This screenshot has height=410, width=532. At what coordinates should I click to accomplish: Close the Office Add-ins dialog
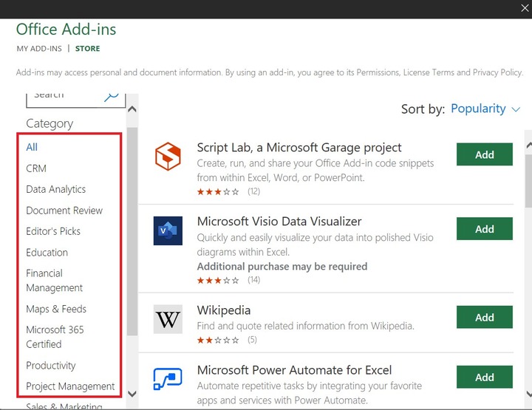pos(525,7)
